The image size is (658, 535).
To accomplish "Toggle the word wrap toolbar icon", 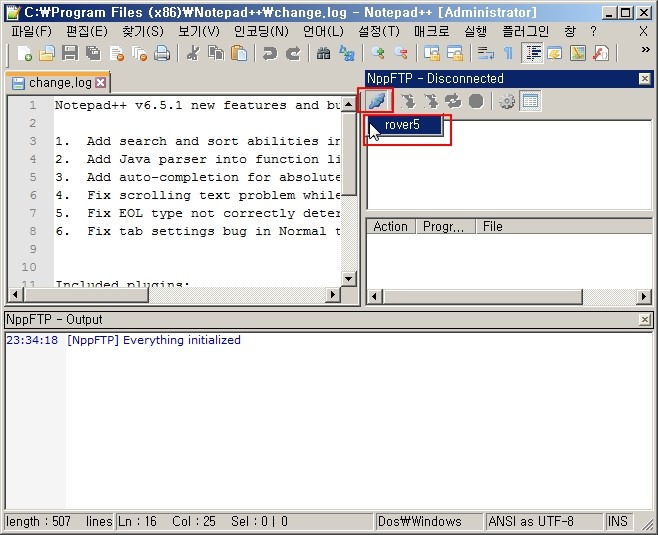I will [x=486, y=53].
